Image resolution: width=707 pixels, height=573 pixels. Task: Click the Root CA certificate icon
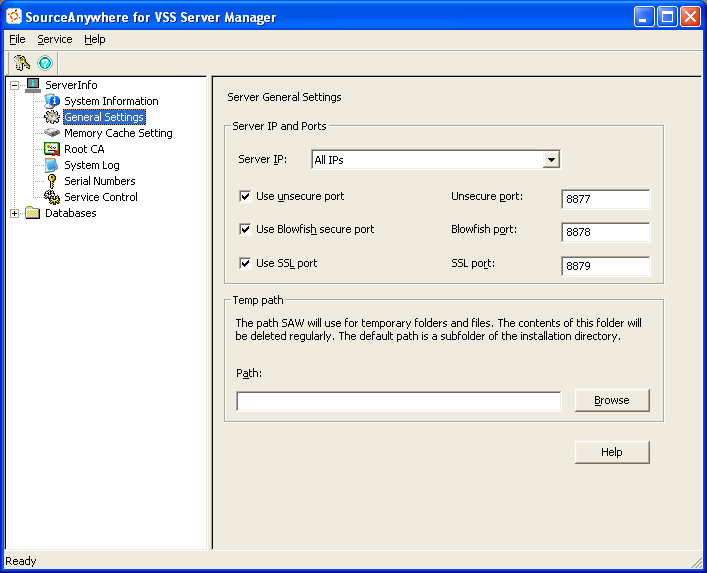(x=52, y=149)
